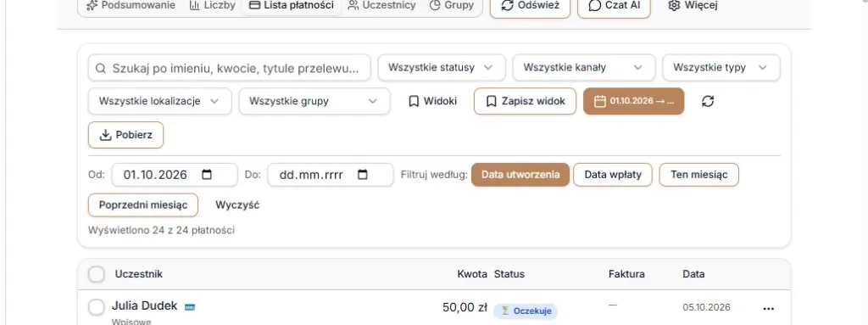Apply the Poprzedni miesiąc preset
Viewport: 868px width, 325px height.
click(142, 205)
